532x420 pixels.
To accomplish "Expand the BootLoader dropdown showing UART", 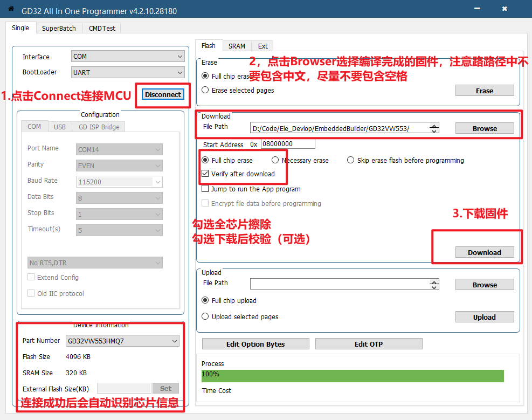I will pos(128,72).
